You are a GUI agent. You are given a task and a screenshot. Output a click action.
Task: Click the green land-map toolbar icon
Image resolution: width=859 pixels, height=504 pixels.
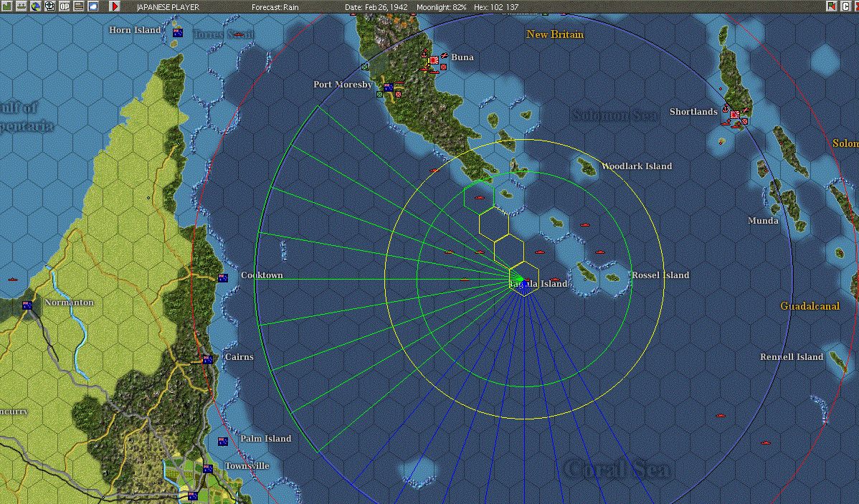(6, 6)
